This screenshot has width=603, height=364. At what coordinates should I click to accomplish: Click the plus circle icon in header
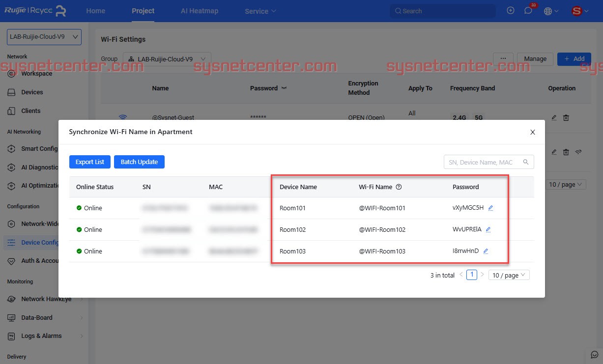point(511,10)
